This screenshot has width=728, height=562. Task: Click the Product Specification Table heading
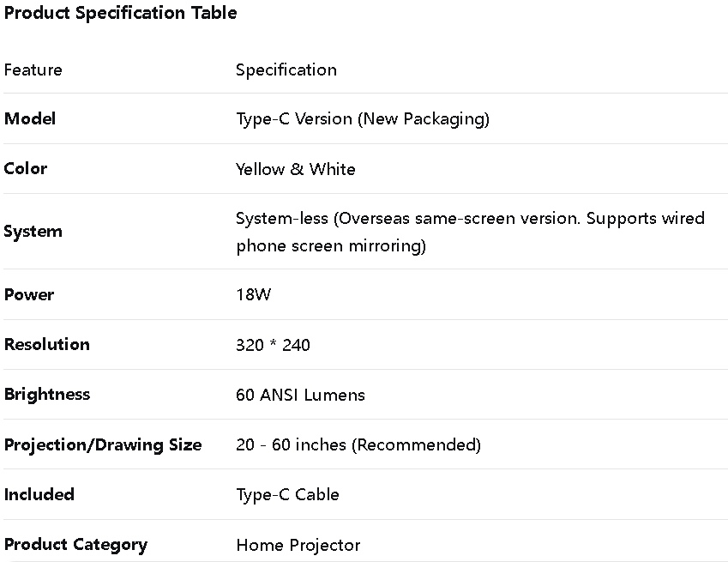(120, 13)
